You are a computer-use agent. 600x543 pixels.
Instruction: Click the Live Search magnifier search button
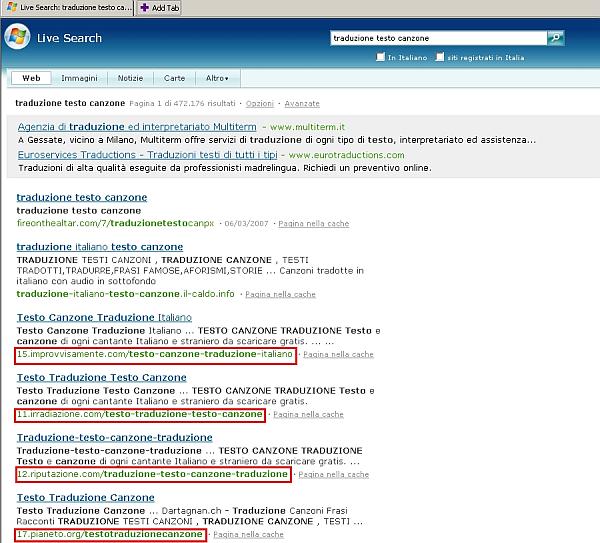coord(556,38)
